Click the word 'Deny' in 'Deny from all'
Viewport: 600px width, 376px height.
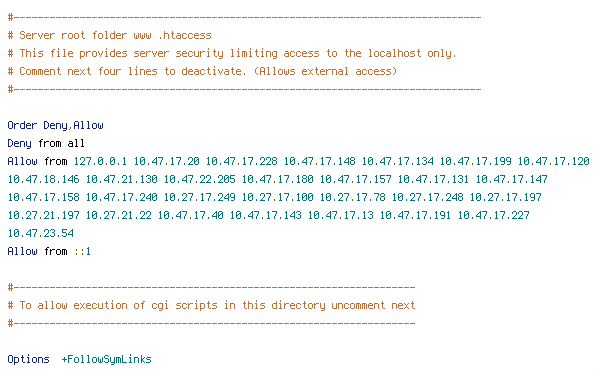point(20,143)
